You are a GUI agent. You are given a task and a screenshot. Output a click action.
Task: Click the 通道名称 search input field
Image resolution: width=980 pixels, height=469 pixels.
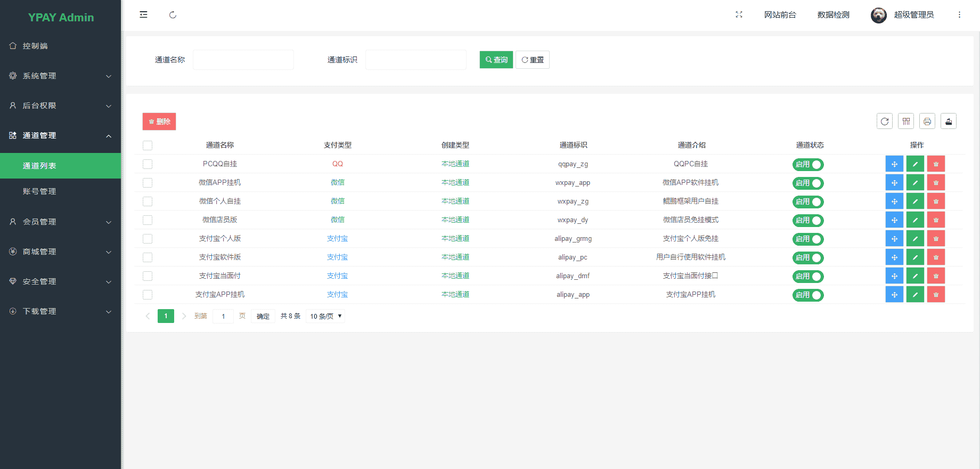click(243, 60)
